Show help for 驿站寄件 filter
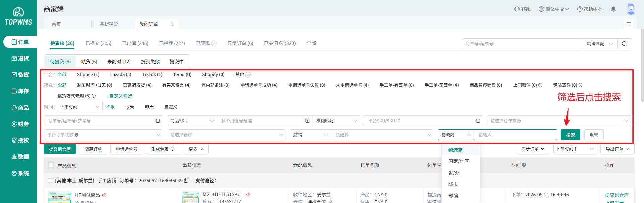This screenshot has height=203, width=644. pos(580,85)
